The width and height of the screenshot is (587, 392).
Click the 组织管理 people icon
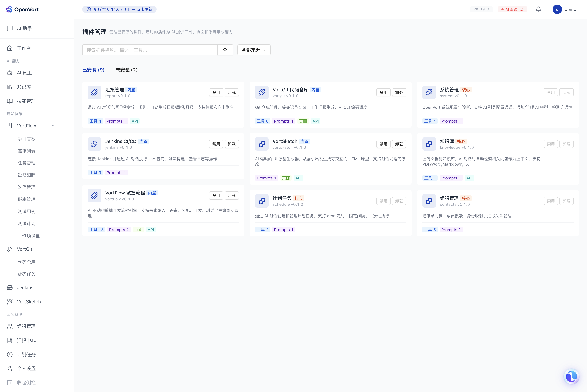[10, 326]
